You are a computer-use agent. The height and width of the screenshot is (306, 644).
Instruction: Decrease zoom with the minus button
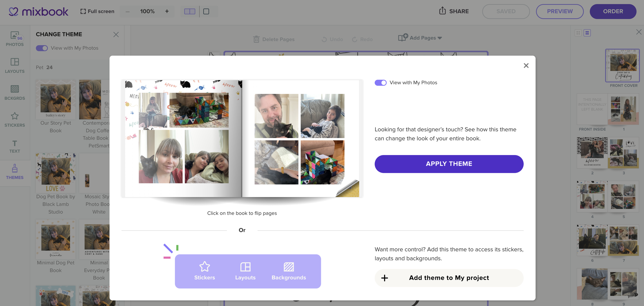pos(128,11)
